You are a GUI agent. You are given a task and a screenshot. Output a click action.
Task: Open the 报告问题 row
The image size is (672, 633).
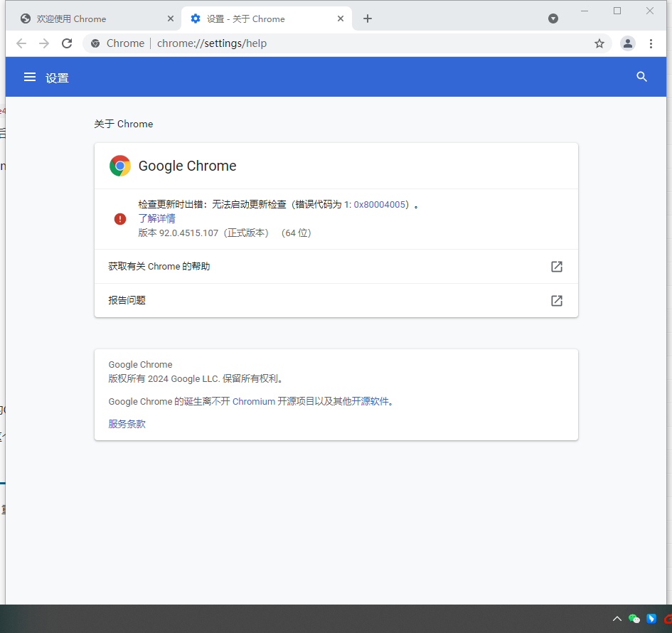click(x=336, y=300)
